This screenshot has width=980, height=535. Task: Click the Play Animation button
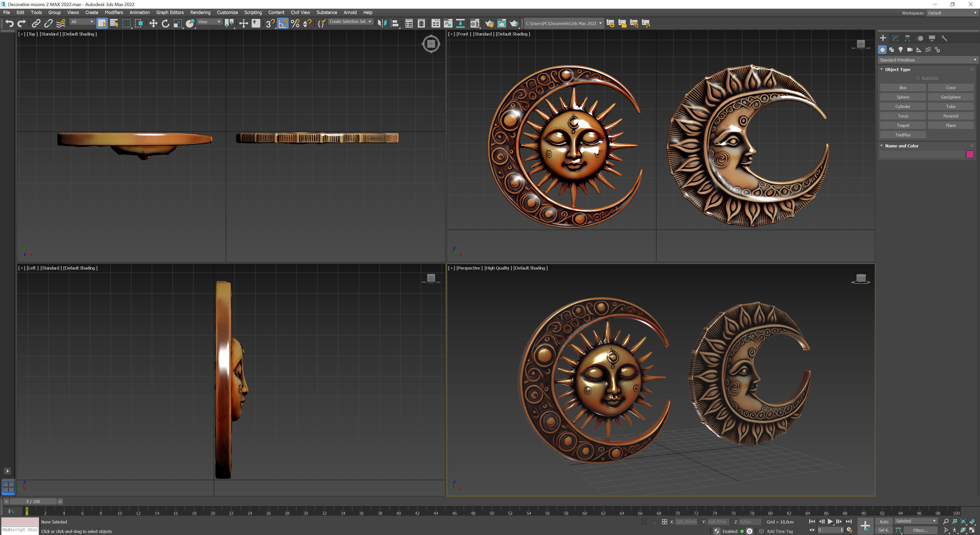pyautogui.click(x=830, y=522)
